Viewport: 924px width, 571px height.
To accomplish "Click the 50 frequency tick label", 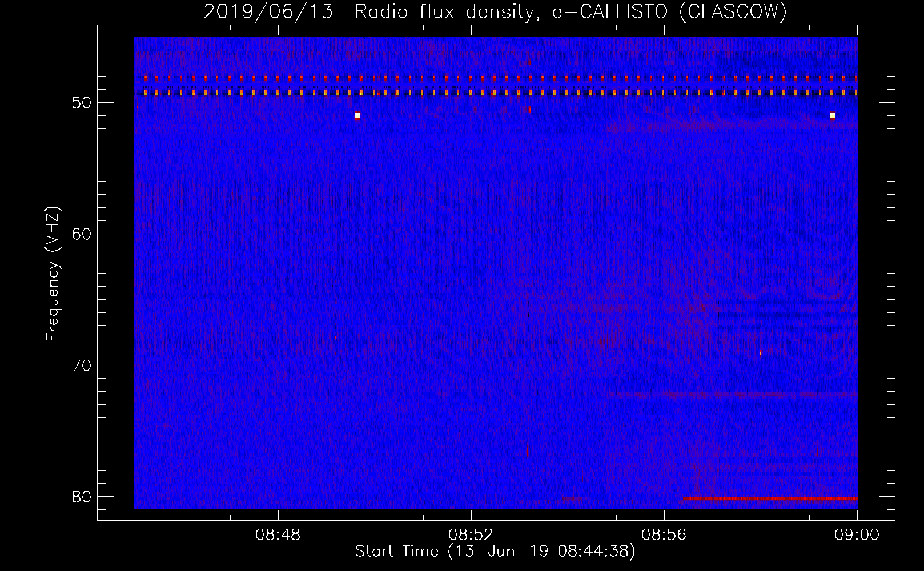I will pos(82,103).
